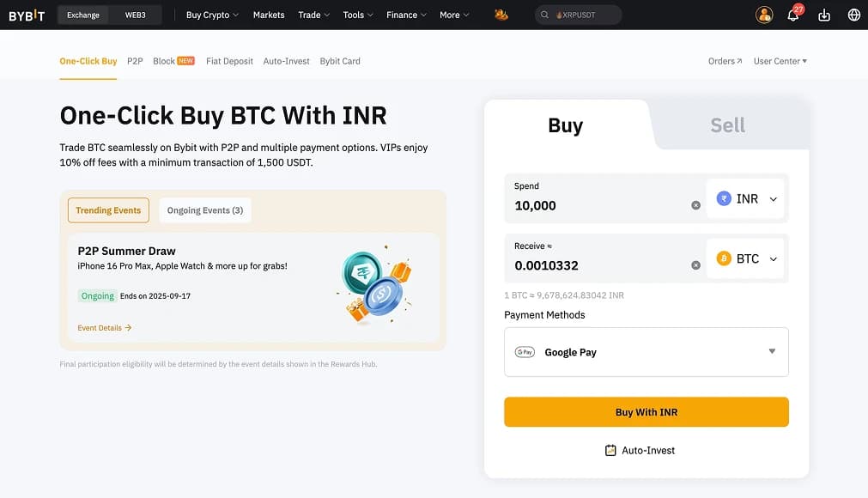Switch from Buy to Sell tab
868x498 pixels.
click(x=726, y=125)
